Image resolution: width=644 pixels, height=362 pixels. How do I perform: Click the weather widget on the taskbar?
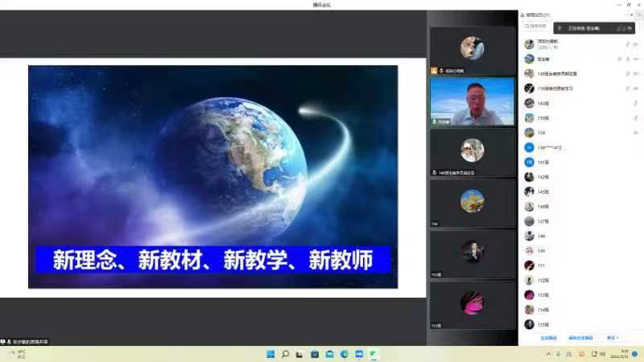click(16, 354)
